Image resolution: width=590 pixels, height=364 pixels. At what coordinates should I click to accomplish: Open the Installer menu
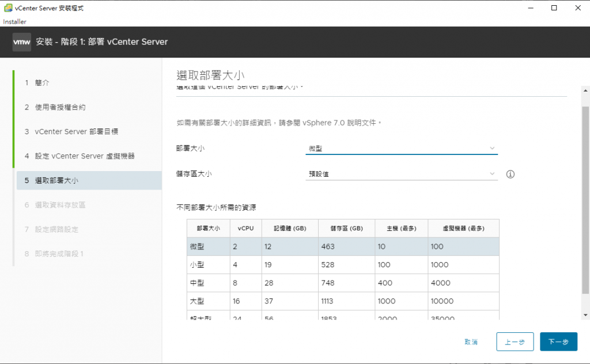[x=14, y=22]
